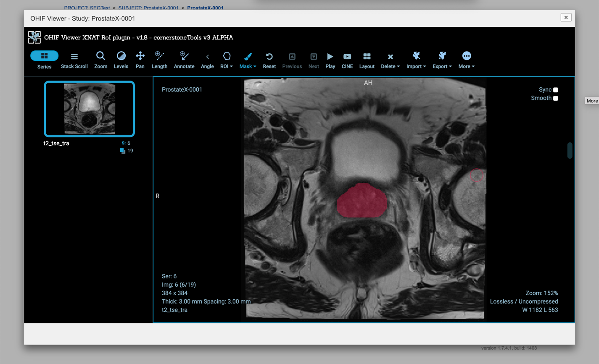The image size is (599, 364).
Task: Select the Zoom tool
Action: 100,59
